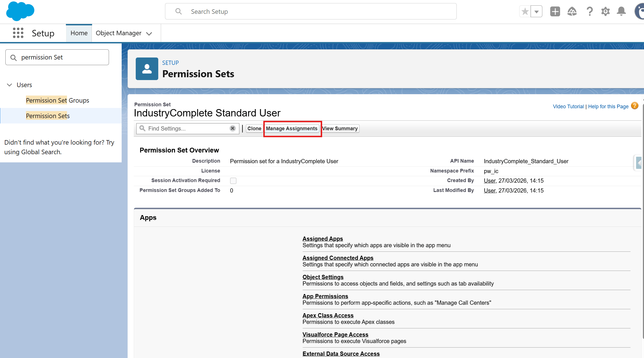The width and height of the screenshot is (644, 358).
Task: Click the Find Settings magnifier icon
Action: click(142, 129)
